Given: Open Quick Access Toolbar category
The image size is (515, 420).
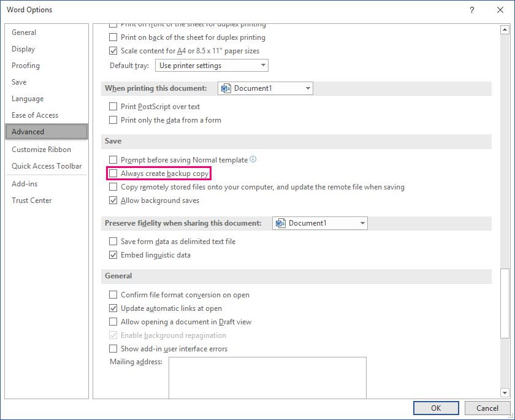Looking at the screenshot, I should pos(47,166).
